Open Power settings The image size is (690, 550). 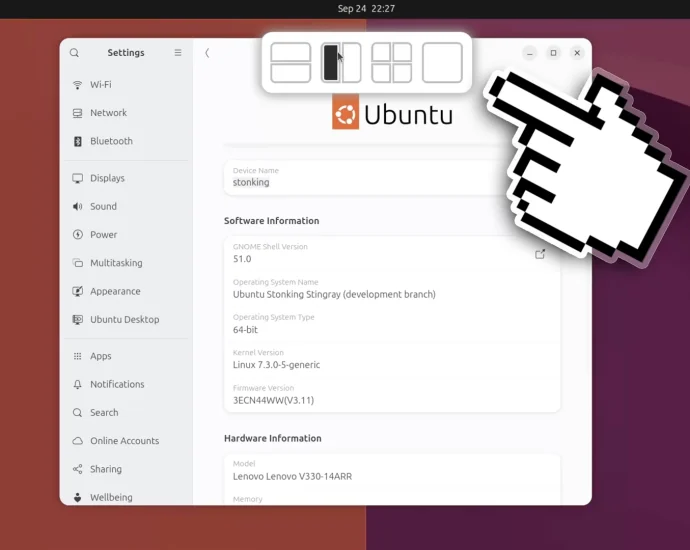pos(126,235)
